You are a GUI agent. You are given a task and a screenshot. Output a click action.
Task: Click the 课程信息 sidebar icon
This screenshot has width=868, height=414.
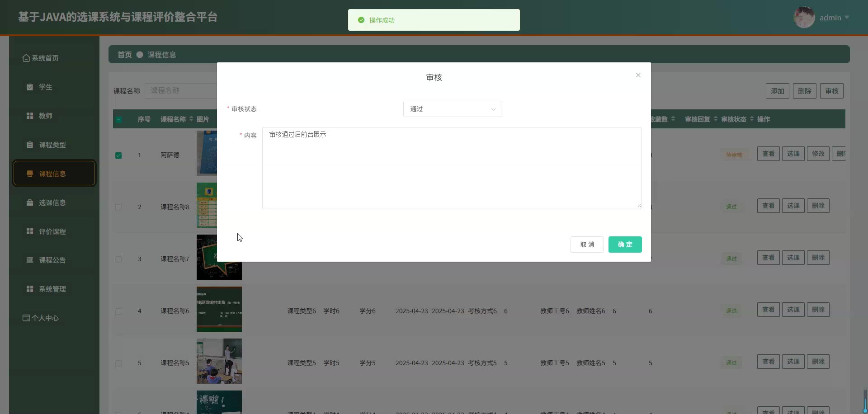[x=30, y=174]
